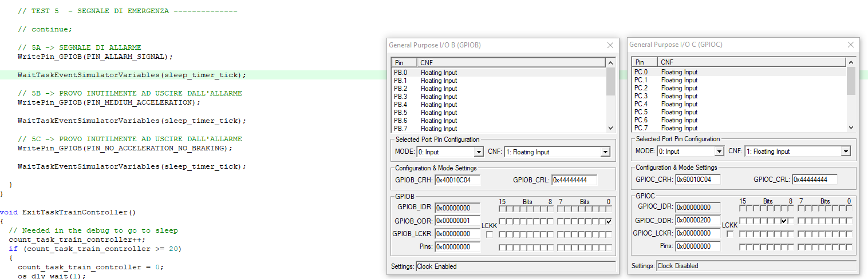Select pin PC.0 row in GPIOC list
Screen dimensions: 868x279
point(739,72)
